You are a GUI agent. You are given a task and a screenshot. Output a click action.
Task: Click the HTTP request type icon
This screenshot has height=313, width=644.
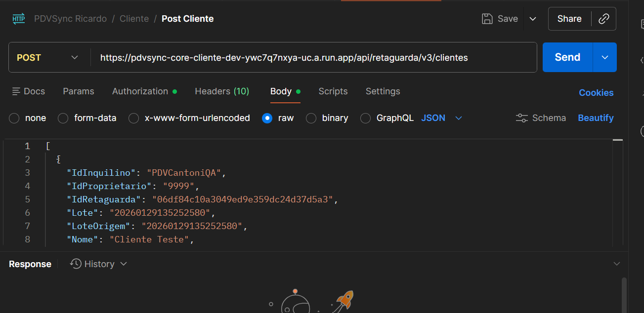(18, 19)
